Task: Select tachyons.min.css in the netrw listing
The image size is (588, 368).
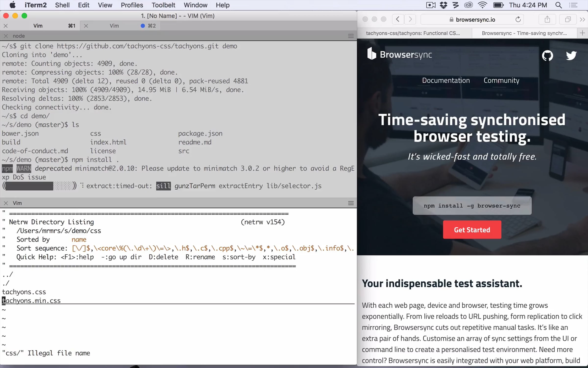Action: coord(31,301)
